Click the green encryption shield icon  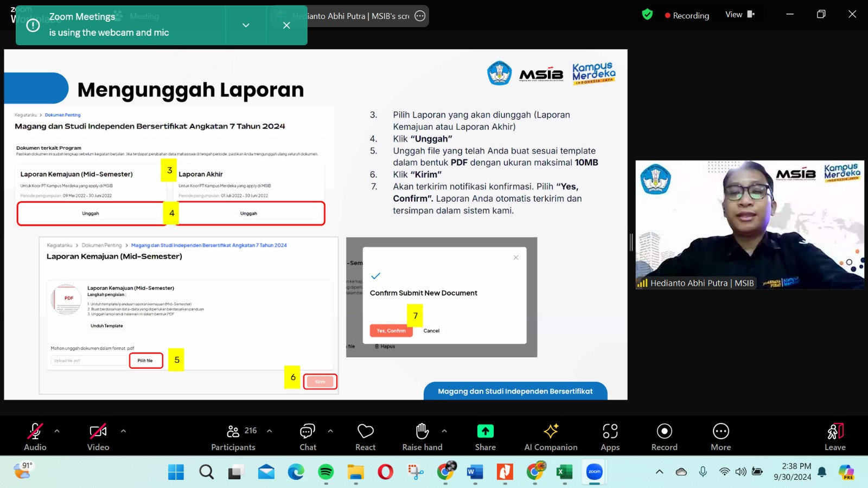[x=647, y=15]
